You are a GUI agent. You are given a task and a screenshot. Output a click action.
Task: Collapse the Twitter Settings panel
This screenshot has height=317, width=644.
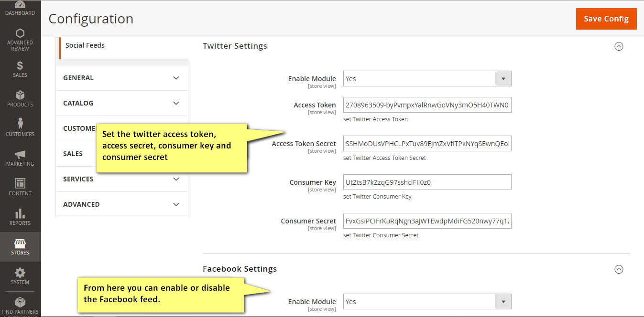(619, 46)
